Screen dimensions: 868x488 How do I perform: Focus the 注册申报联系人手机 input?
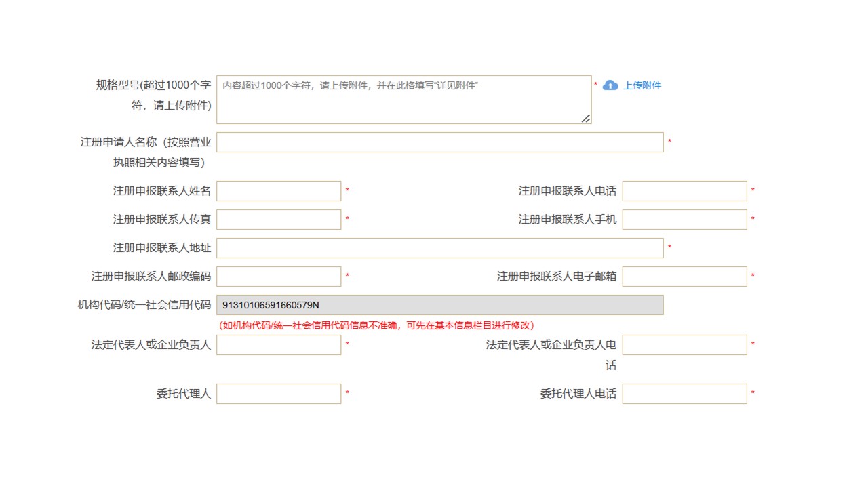[684, 220]
